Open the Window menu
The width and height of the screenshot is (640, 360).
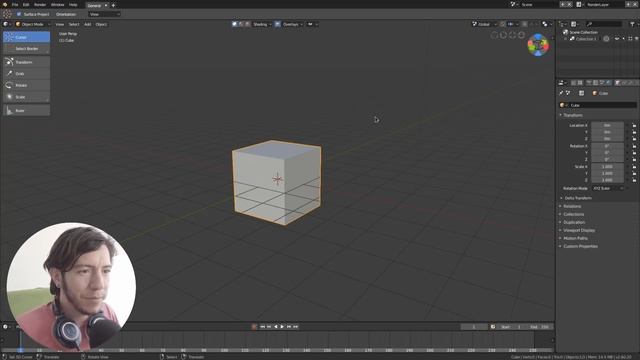coord(58,5)
